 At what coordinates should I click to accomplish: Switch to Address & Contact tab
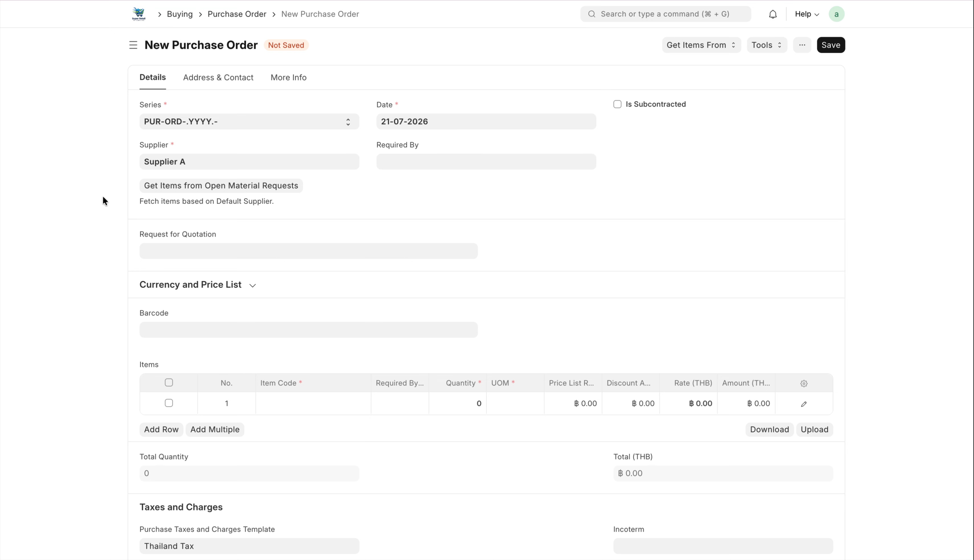[x=218, y=77]
